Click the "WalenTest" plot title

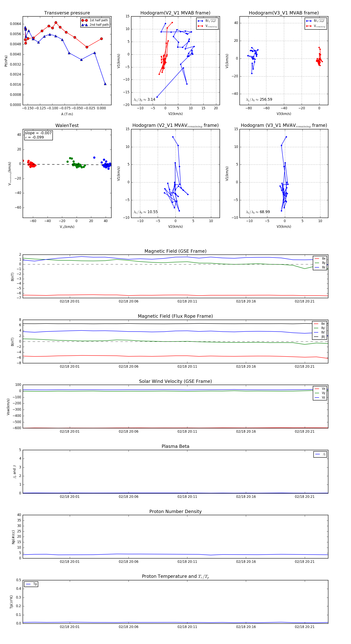(67, 125)
